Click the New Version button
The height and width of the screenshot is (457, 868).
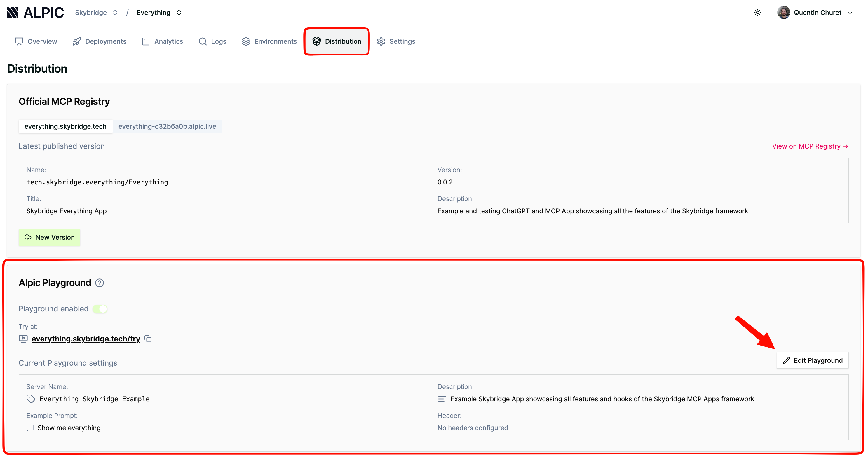[x=50, y=237]
